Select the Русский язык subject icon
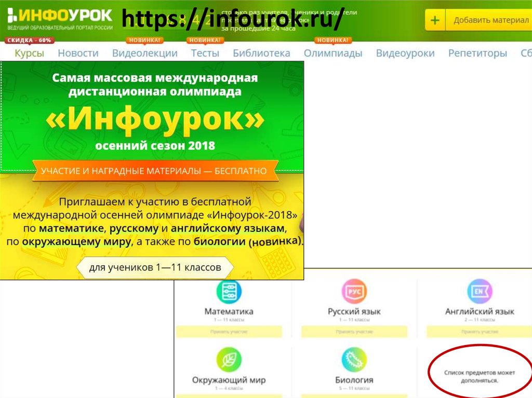Screen dimensions: 532x398 pos(354,292)
